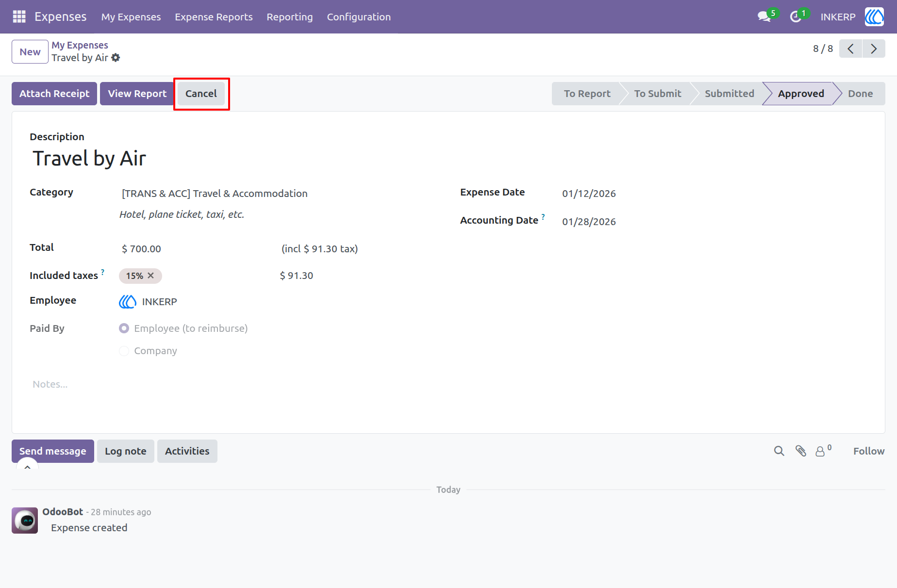The image size is (897, 588).
Task: Cancel the expense
Action: 201,94
